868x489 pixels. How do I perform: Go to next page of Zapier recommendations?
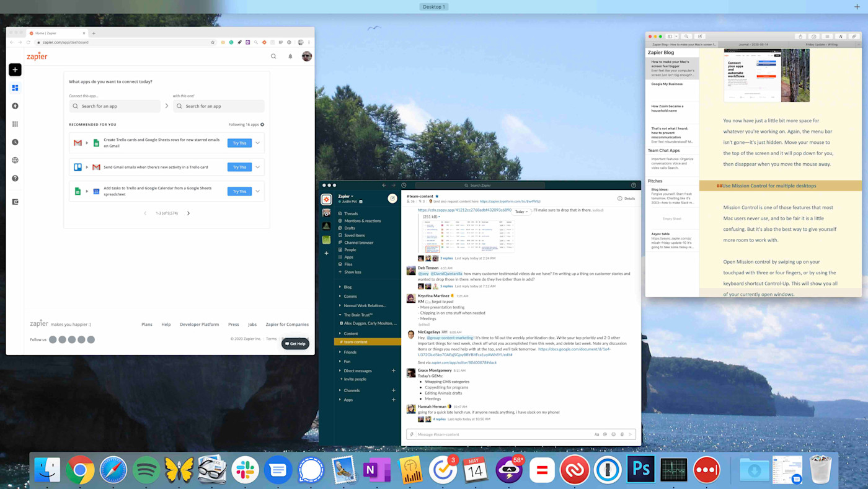pos(188,213)
